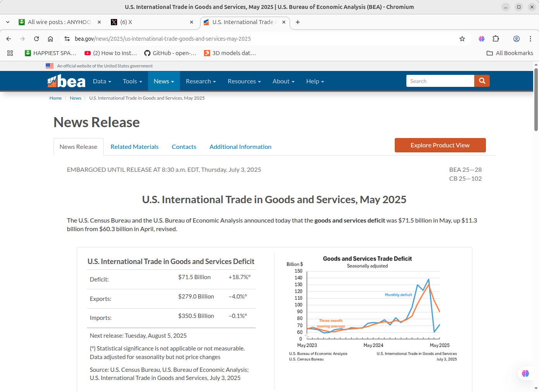Click the BEA logo
The width and height of the screenshot is (539, 392).
[66, 81]
